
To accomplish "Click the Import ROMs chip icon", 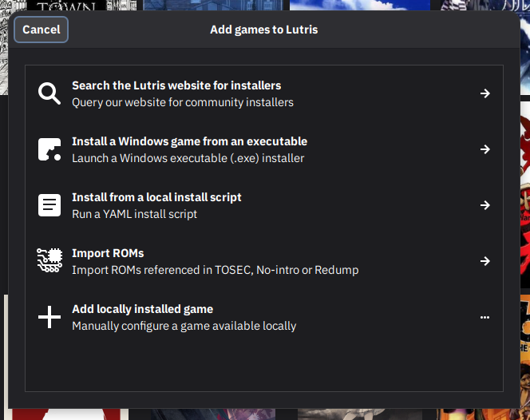I will [49, 260].
